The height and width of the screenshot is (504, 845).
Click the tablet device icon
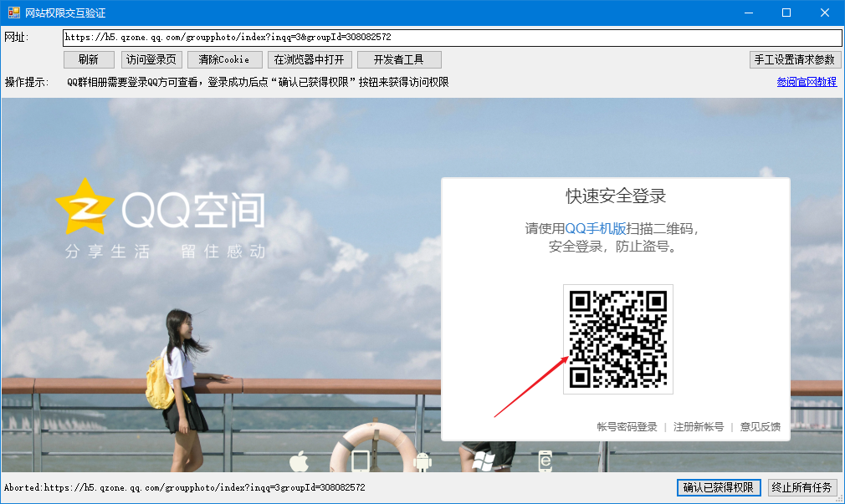tap(361, 461)
